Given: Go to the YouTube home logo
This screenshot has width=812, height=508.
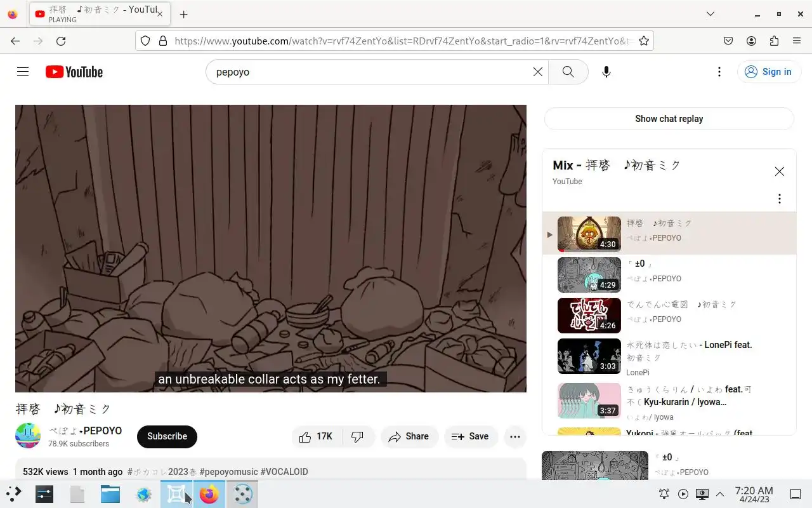Looking at the screenshot, I should (74, 72).
